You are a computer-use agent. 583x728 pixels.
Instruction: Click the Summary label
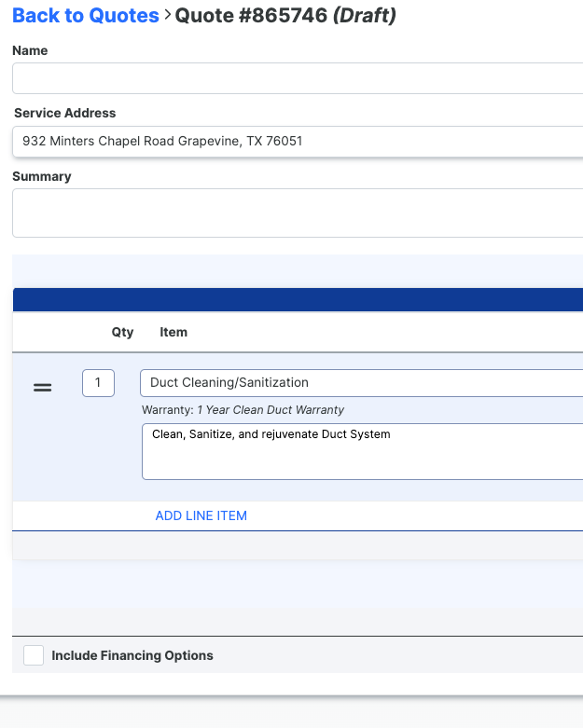tap(42, 177)
